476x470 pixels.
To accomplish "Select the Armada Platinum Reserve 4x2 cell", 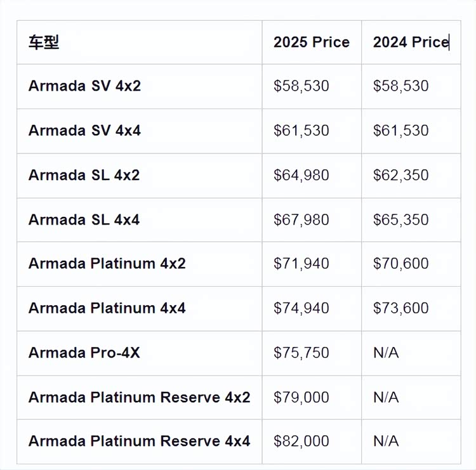I will pos(139,398).
